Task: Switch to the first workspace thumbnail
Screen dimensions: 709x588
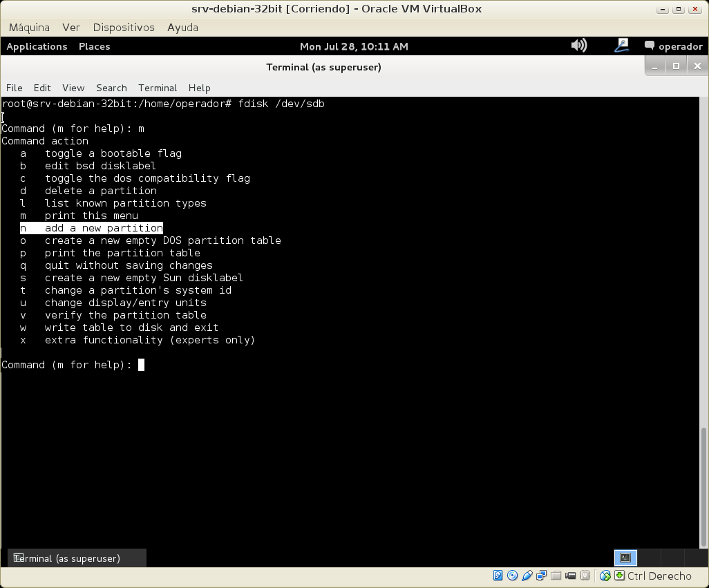Action: point(625,558)
